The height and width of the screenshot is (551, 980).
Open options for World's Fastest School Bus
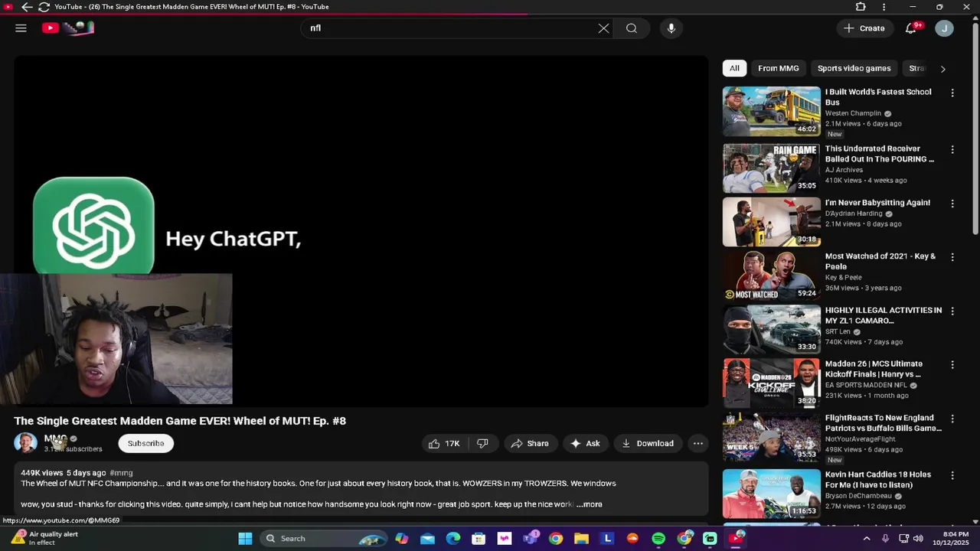coord(952,93)
